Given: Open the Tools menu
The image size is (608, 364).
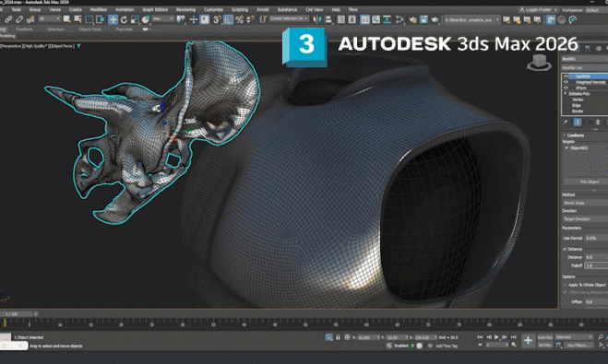Looking at the screenshot, I should point(17,10).
